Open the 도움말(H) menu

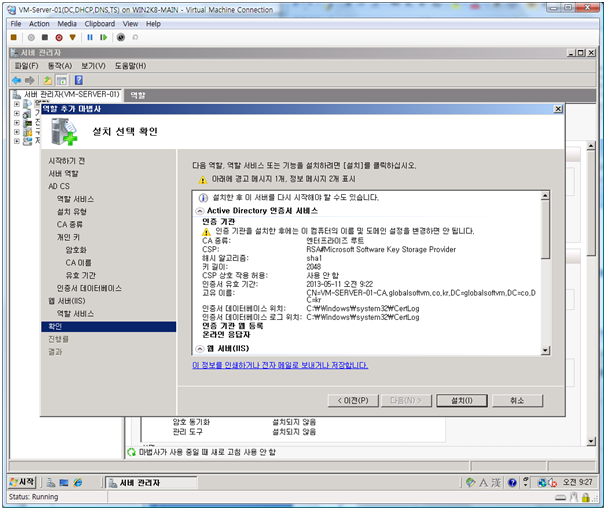tap(130, 66)
